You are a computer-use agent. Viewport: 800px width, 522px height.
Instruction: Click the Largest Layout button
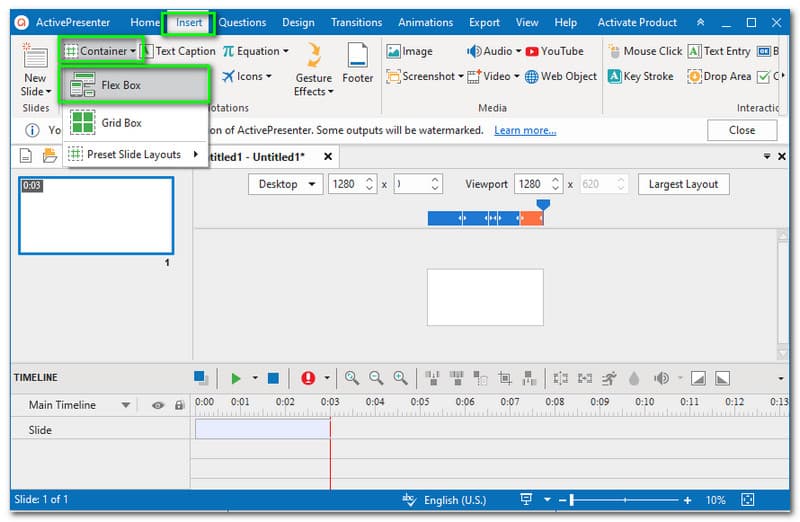pos(683,184)
